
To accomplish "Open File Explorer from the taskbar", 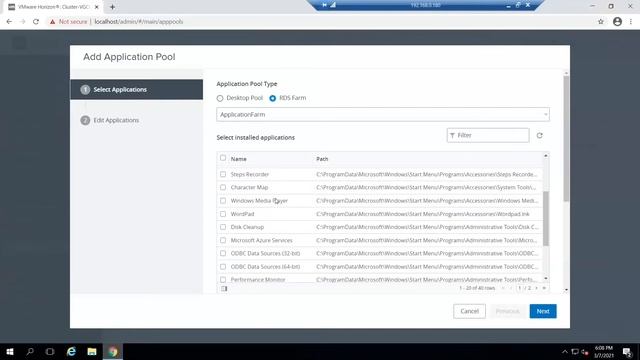I will [x=92, y=351].
